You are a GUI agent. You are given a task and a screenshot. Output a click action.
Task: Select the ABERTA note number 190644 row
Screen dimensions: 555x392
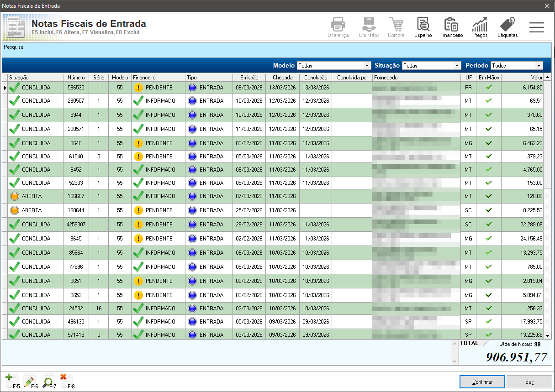[274, 210]
